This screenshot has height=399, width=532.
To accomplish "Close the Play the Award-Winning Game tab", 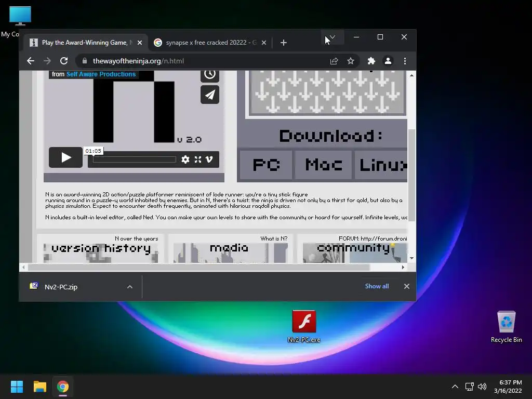I will 139,43.
